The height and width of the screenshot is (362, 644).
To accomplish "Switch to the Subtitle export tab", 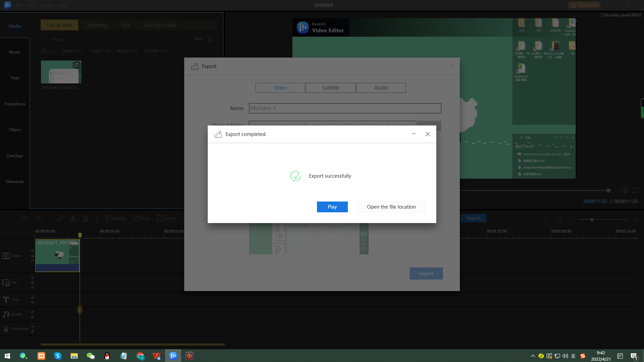I will coord(331,88).
